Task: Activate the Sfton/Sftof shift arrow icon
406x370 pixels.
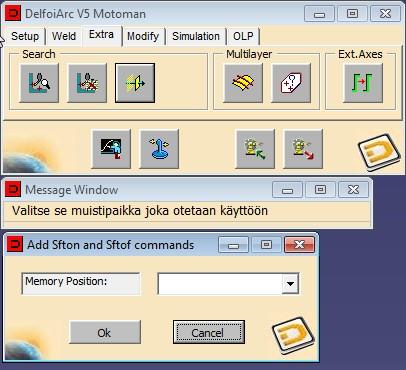Action: click(x=135, y=83)
